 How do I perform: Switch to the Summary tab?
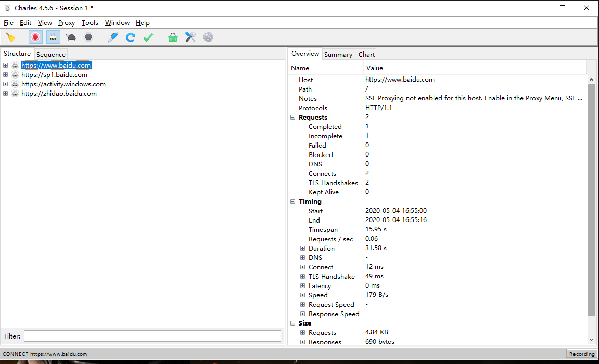click(338, 54)
